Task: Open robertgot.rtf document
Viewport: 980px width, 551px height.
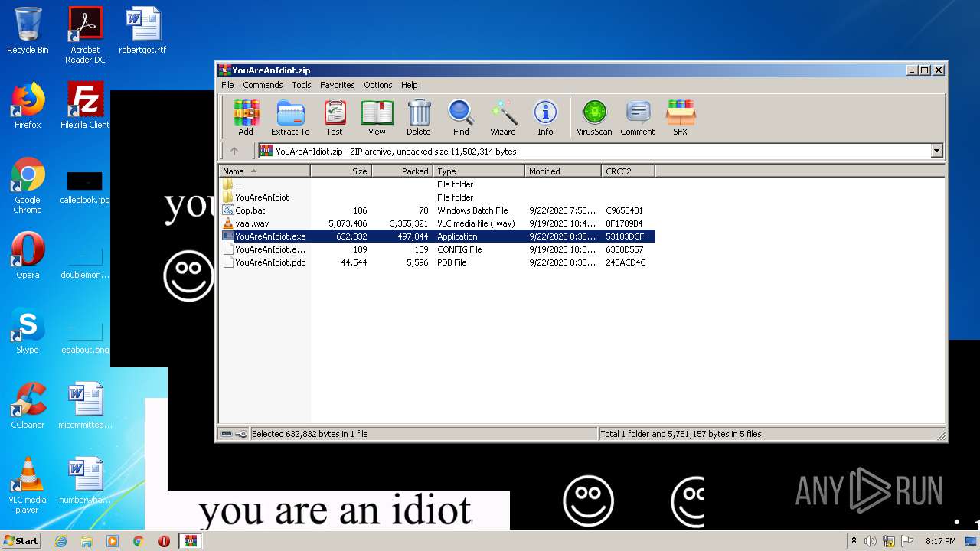Action: 142,31
